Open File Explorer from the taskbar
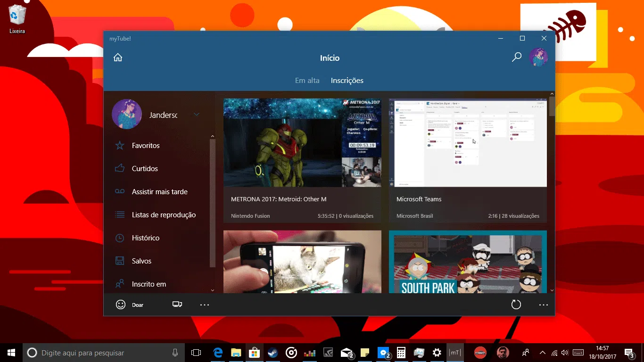Image resolution: width=644 pixels, height=362 pixels. [x=236, y=353]
